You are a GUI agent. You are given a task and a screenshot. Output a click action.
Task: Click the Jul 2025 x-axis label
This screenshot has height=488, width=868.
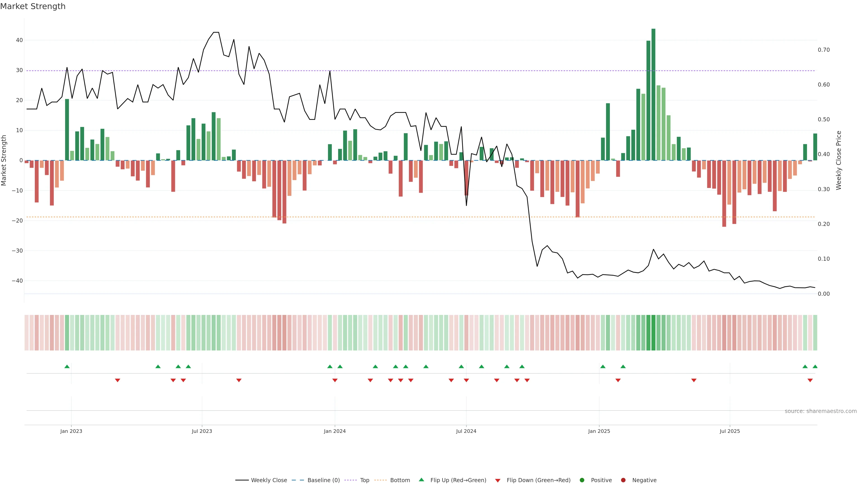click(729, 431)
